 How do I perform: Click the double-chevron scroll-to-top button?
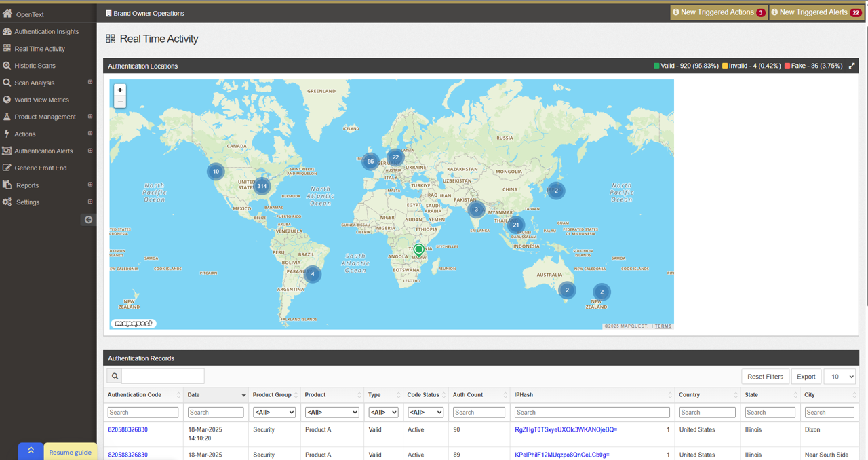point(31,451)
